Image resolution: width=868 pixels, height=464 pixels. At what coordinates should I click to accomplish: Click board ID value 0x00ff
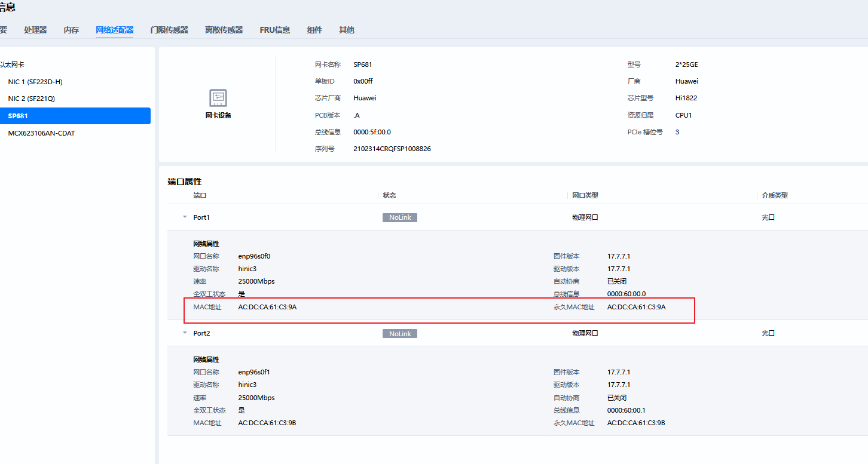coord(363,81)
